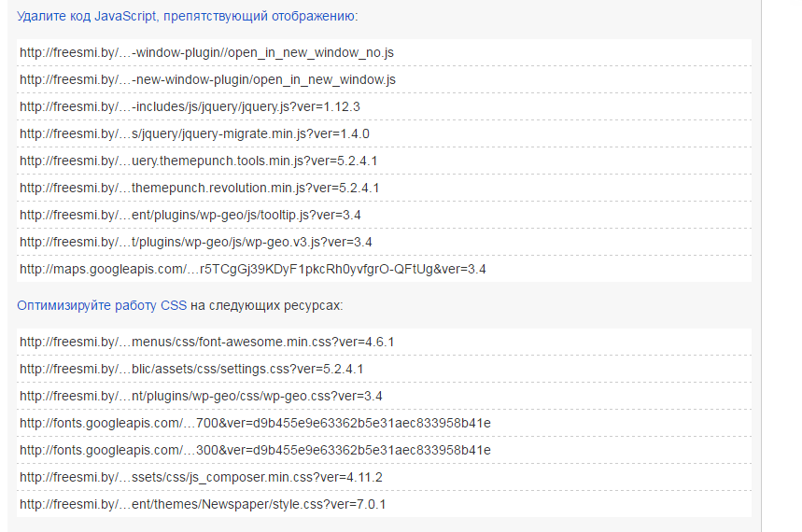Select the themepunch.tools.min.js?ver=5.2.4.1 URL

(199, 161)
